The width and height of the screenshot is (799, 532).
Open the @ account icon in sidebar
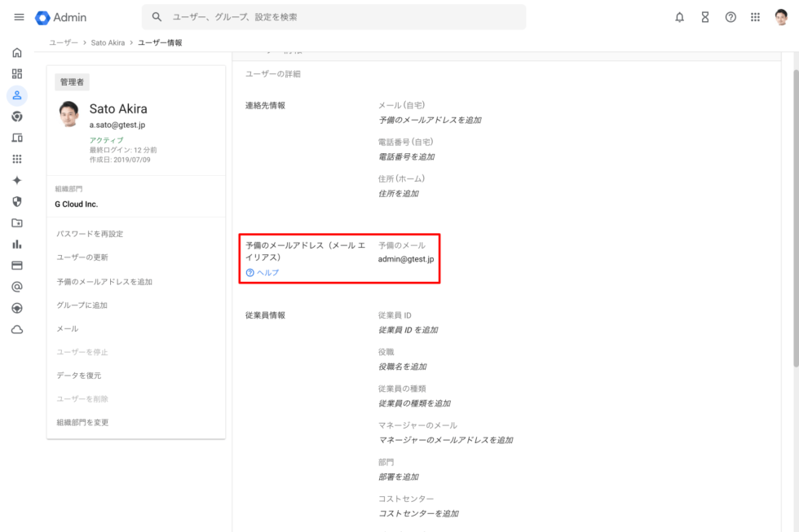tap(16, 287)
